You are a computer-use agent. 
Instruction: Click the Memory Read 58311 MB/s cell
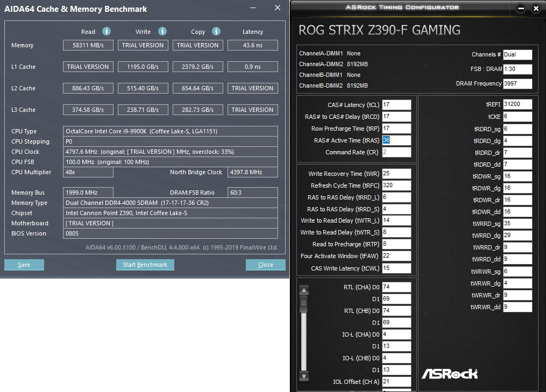(x=88, y=45)
